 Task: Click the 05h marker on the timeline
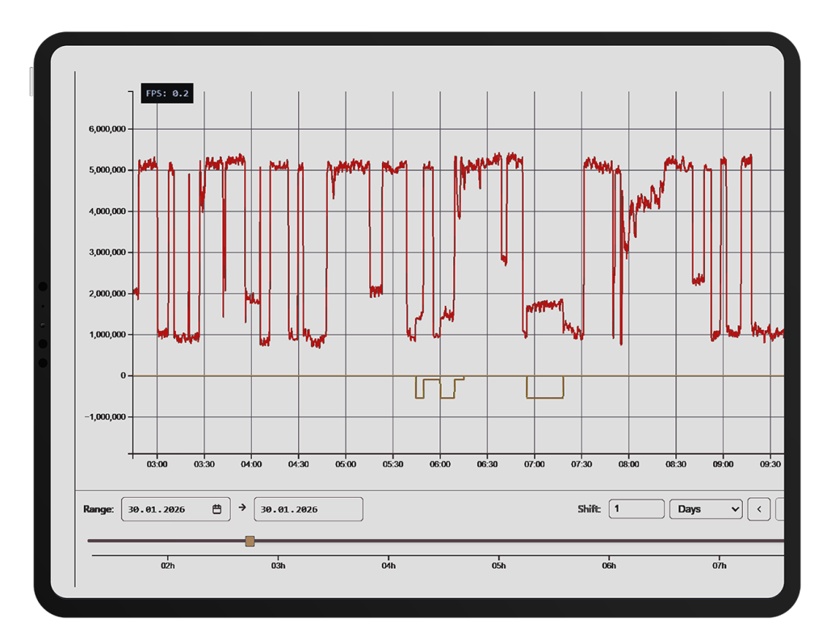point(499,566)
